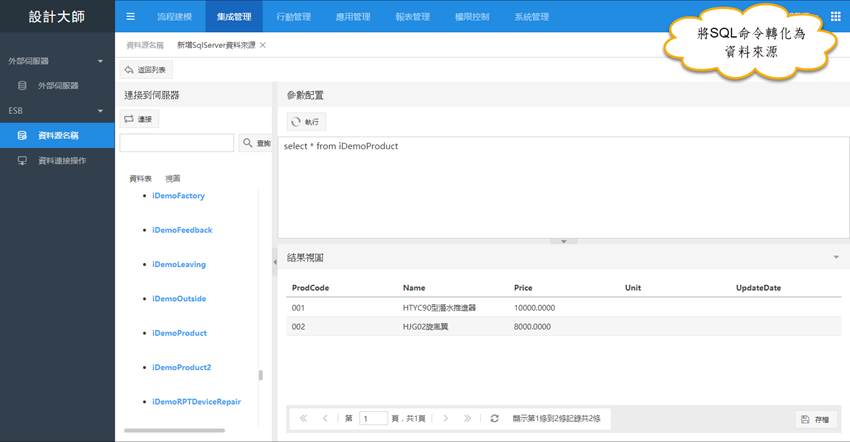Sort by the Unit column header

tap(633, 288)
